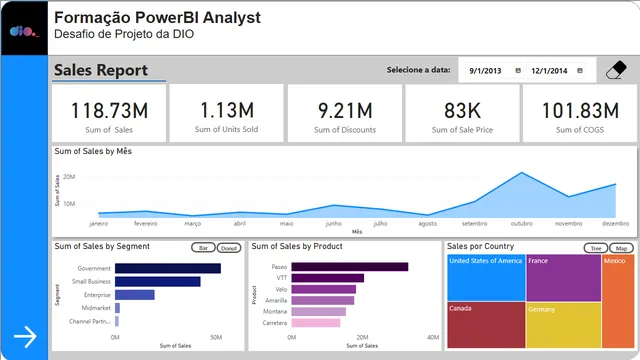Click the 'dezembro' axis label
This screenshot has width=640, height=360.
click(616, 224)
